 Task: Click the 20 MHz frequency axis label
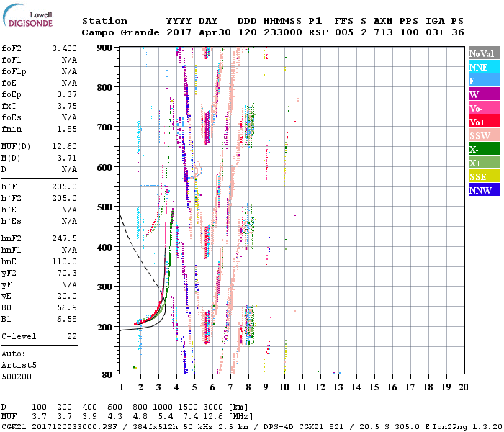[463, 387]
